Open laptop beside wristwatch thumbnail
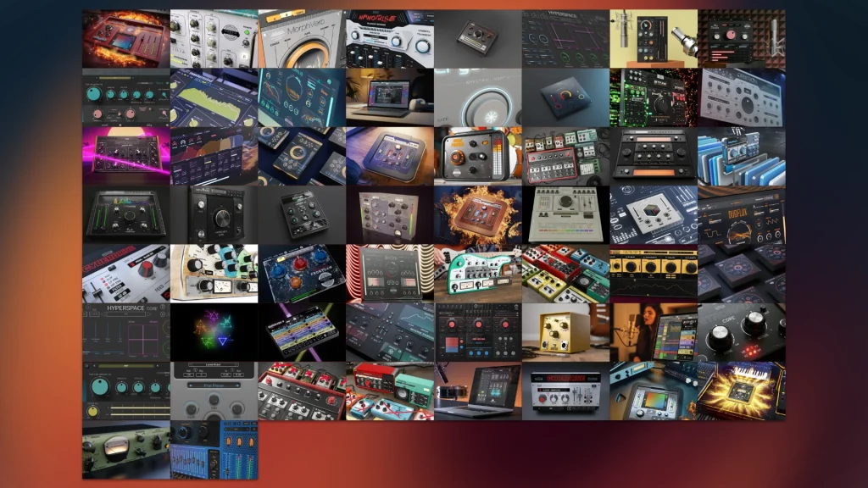Viewport: 868px width, 488px height. click(x=478, y=391)
